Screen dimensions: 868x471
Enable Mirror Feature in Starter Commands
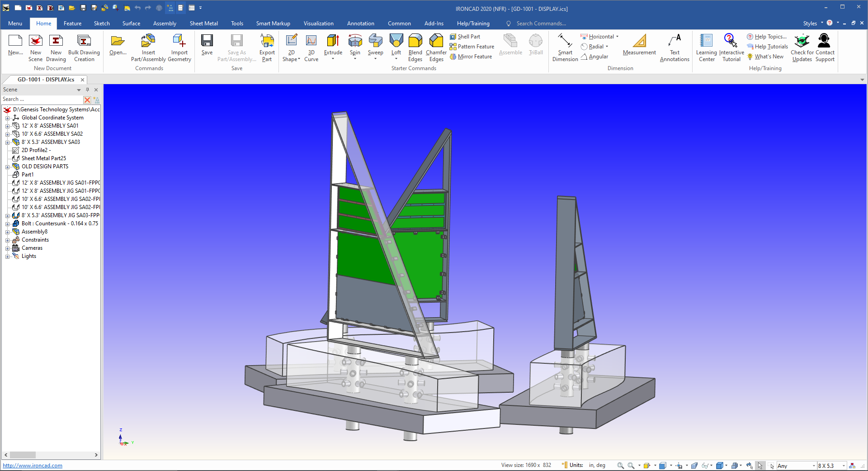(471, 56)
